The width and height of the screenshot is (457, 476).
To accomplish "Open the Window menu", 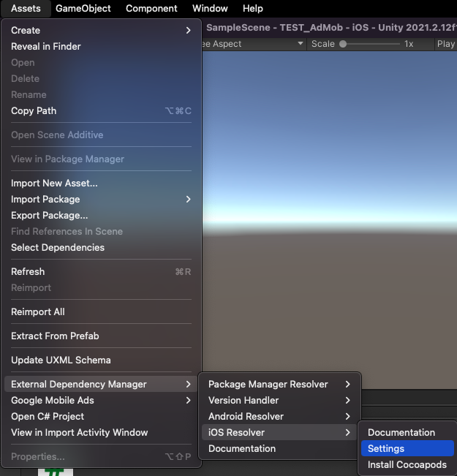I will (210, 8).
